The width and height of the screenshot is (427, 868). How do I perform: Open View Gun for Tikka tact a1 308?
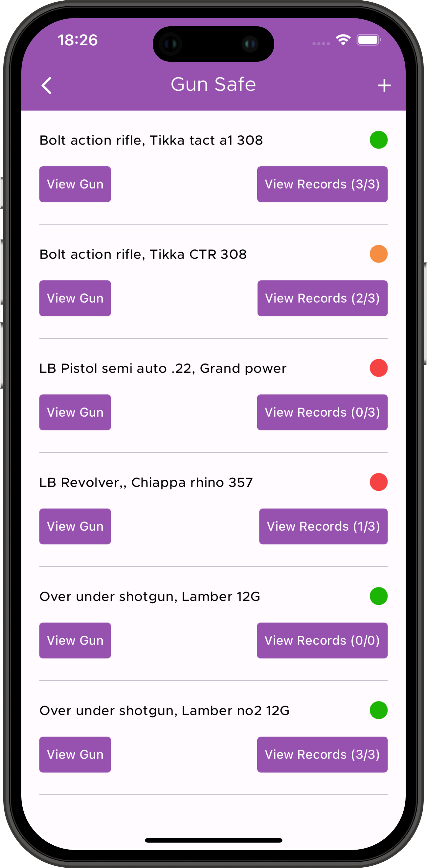(x=75, y=184)
